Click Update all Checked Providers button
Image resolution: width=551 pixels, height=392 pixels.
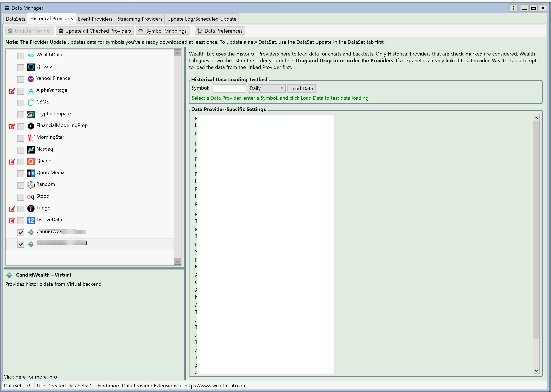click(x=95, y=31)
